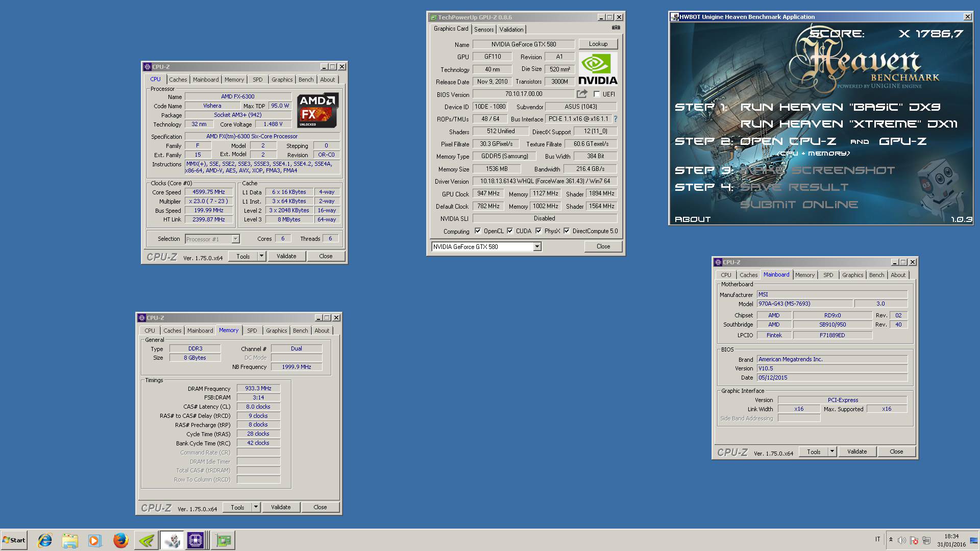Switch to Sensors tab in GPU-Z

(484, 30)
